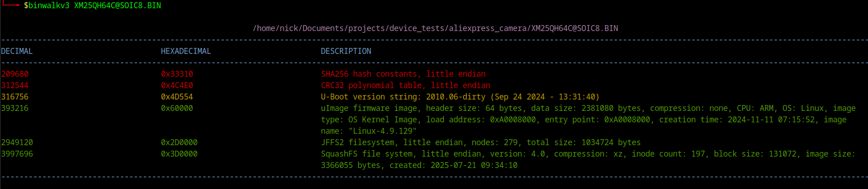Click the U-Boot version string line
This screenshot has width=868, height=189.
(x=460, y=97)
